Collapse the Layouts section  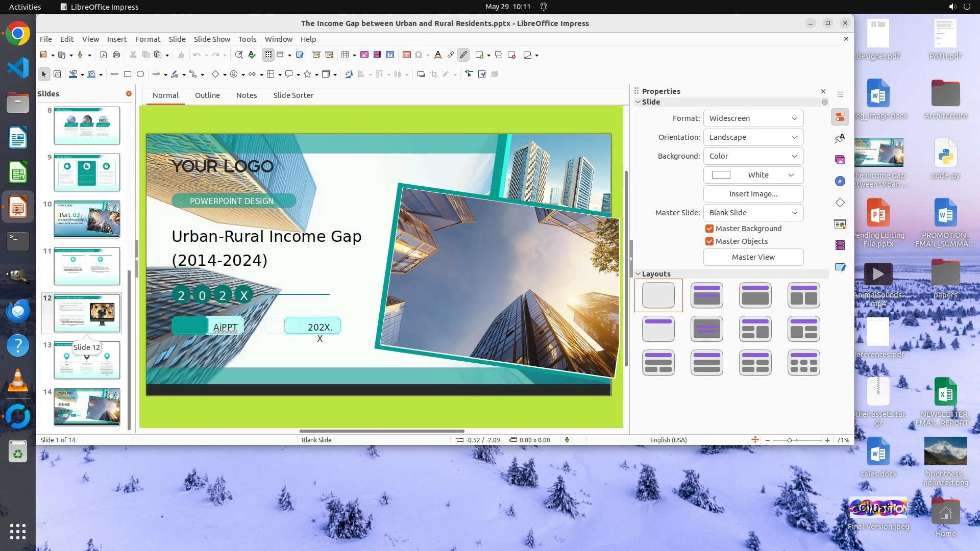pos(638,274)
